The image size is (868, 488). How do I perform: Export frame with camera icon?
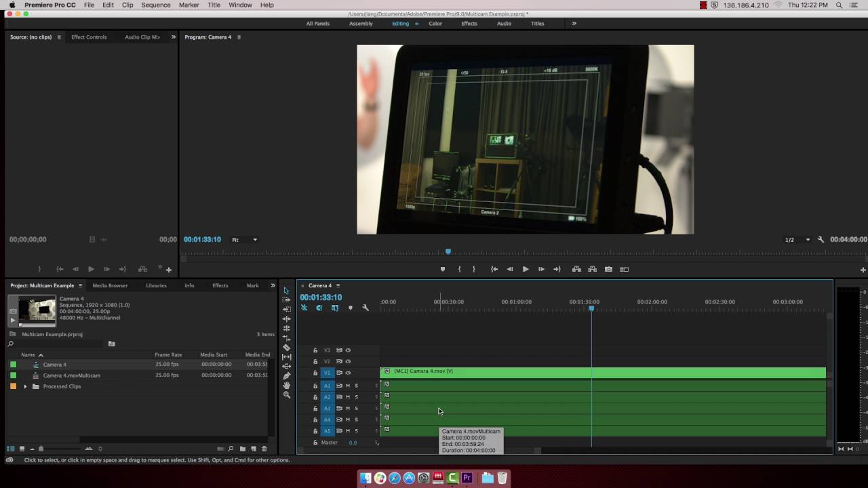point(608,269)
